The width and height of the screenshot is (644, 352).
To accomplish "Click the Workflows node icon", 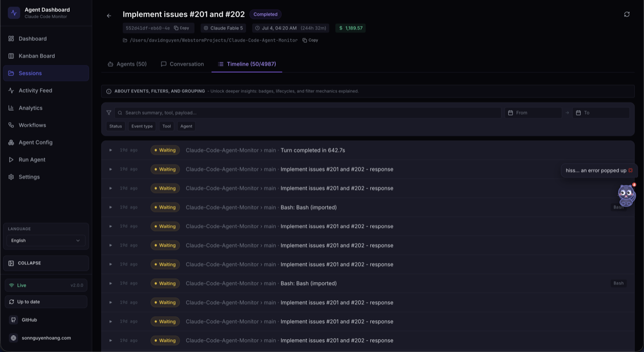I will [11, 125].
